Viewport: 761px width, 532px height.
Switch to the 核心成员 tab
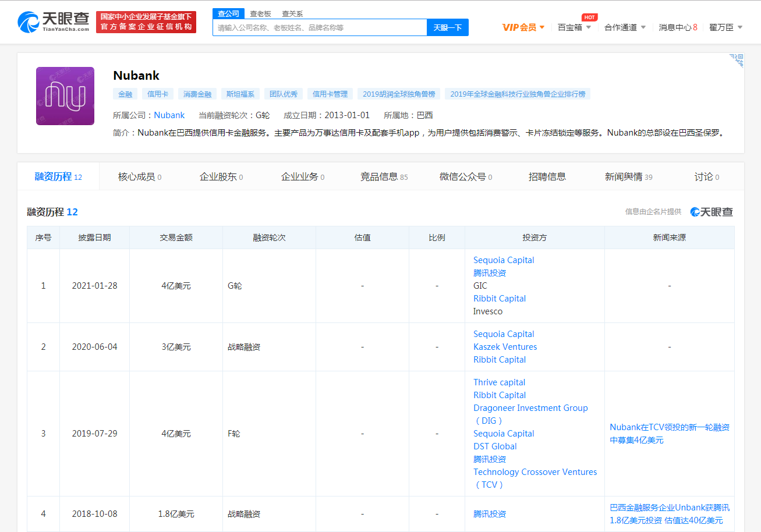(x=140, y=176)
